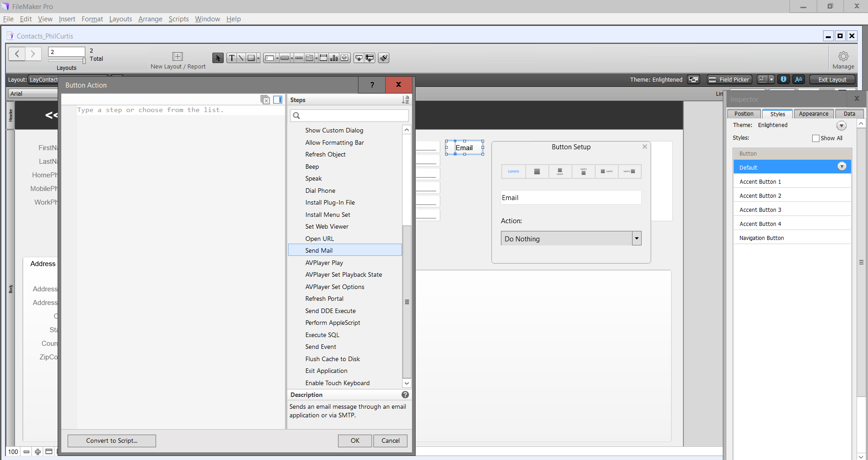
Task: Open the tab control dropdown arrow
Action: click(x=316, y=58)
